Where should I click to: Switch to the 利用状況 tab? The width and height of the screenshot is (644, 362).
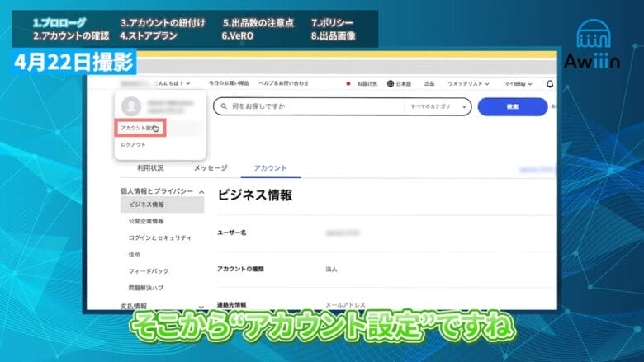[150, 168]
